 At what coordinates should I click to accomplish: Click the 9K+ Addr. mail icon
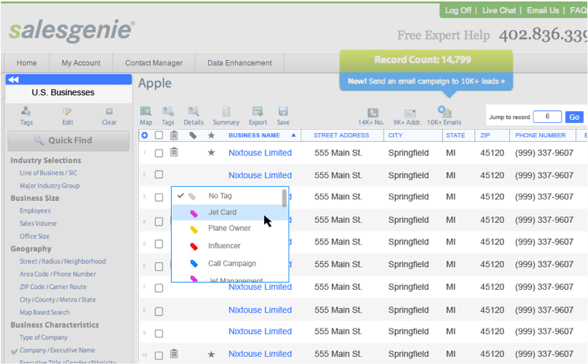pos(410,113)
